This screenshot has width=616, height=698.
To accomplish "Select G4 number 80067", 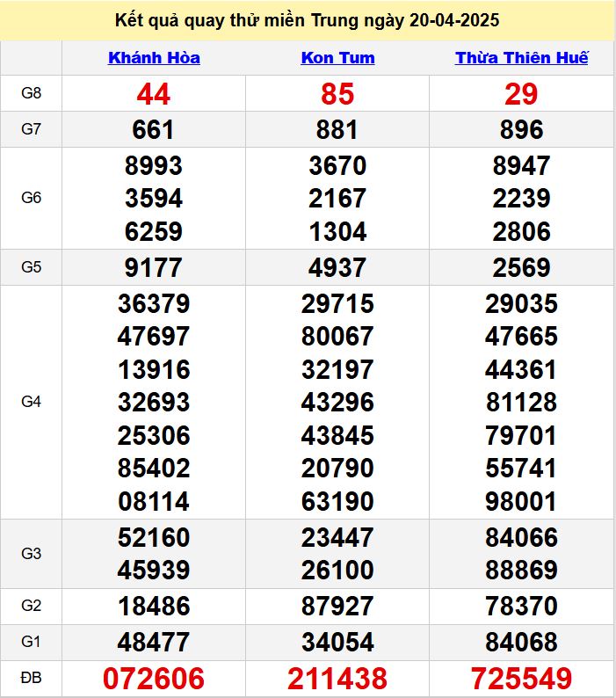I will (337, 337).
